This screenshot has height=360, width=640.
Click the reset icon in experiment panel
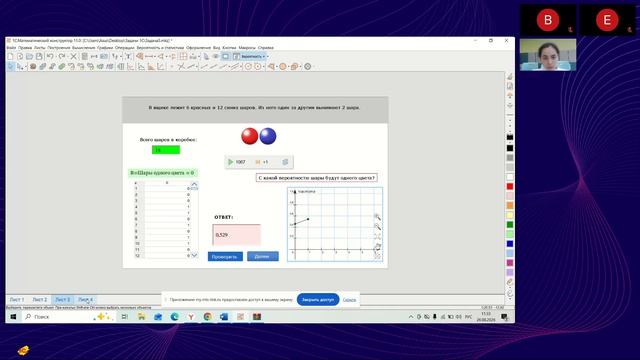pos(285,162)
